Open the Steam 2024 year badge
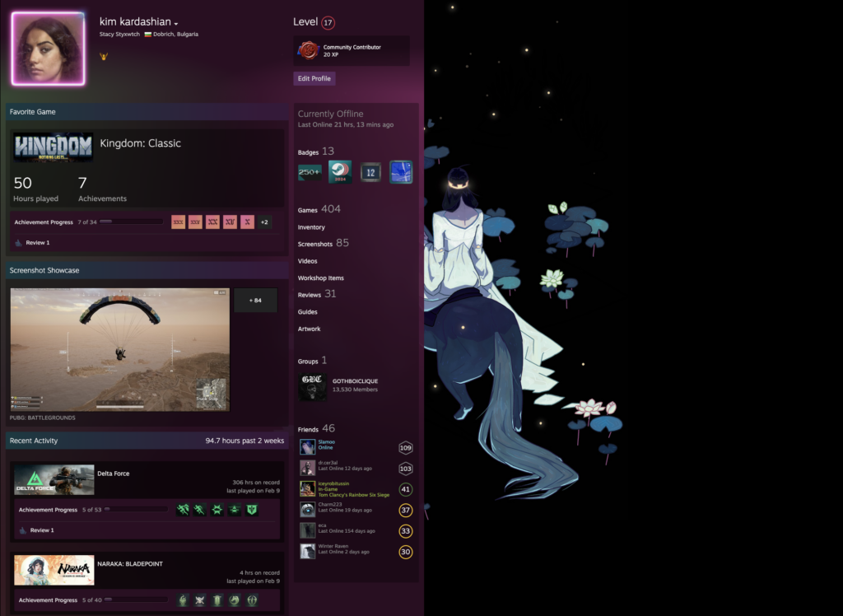 click(x=340, y=172)
